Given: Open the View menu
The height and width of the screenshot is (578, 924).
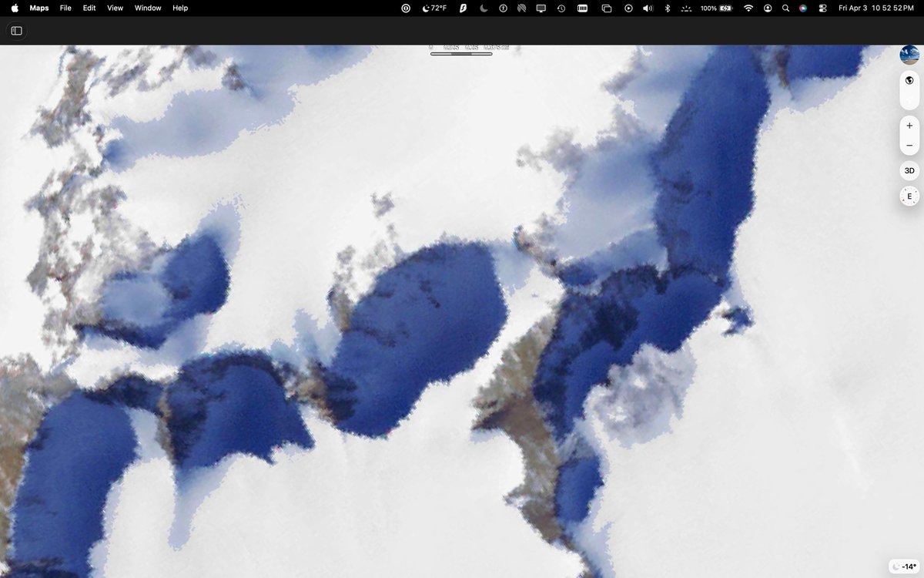Looking at the screenshot, I should (115, 8).
